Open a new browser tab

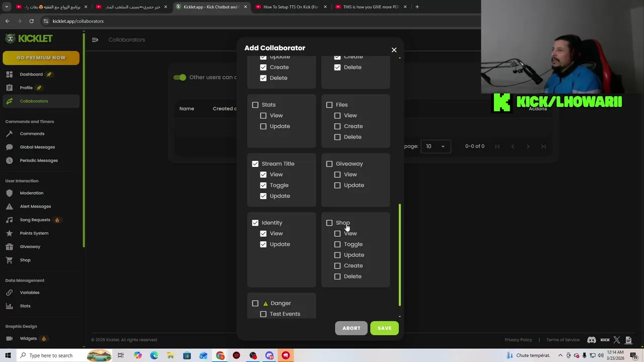[417, 7]
